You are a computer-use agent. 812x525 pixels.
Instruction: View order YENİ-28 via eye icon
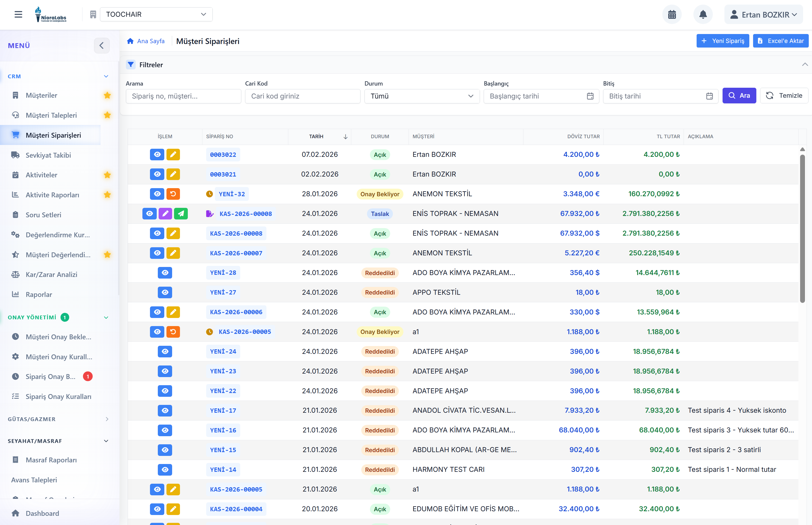[x=165, y=273]
